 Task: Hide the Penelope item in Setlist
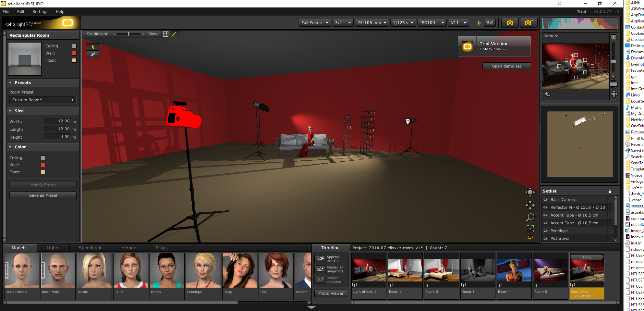tap(545, 231)
